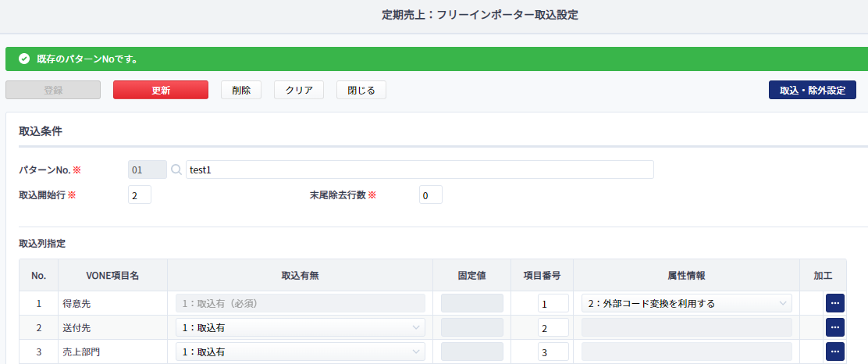Click 固定値 field for 売上部門 row
The height and width of the screenshot is (364, 868).
pyautogui.click(x=472, y=352)
